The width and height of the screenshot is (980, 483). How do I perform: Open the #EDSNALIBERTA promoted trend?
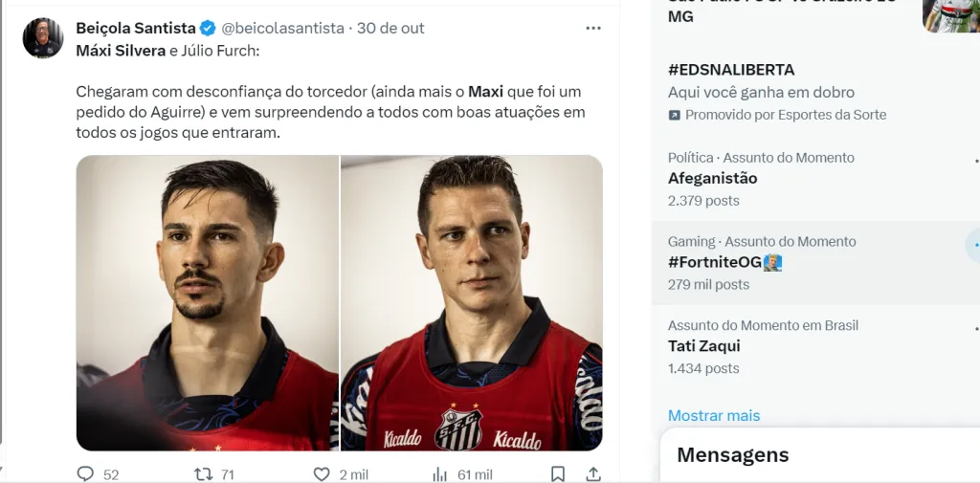coord(731,70)
